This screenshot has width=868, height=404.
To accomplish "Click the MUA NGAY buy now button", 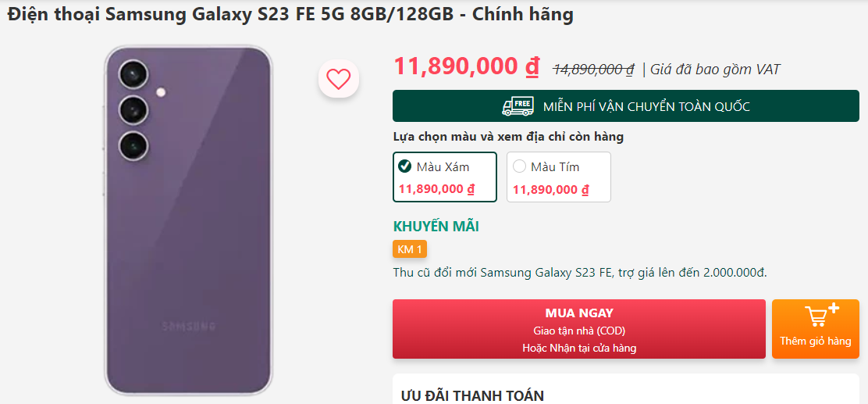I will coord(579,329).
